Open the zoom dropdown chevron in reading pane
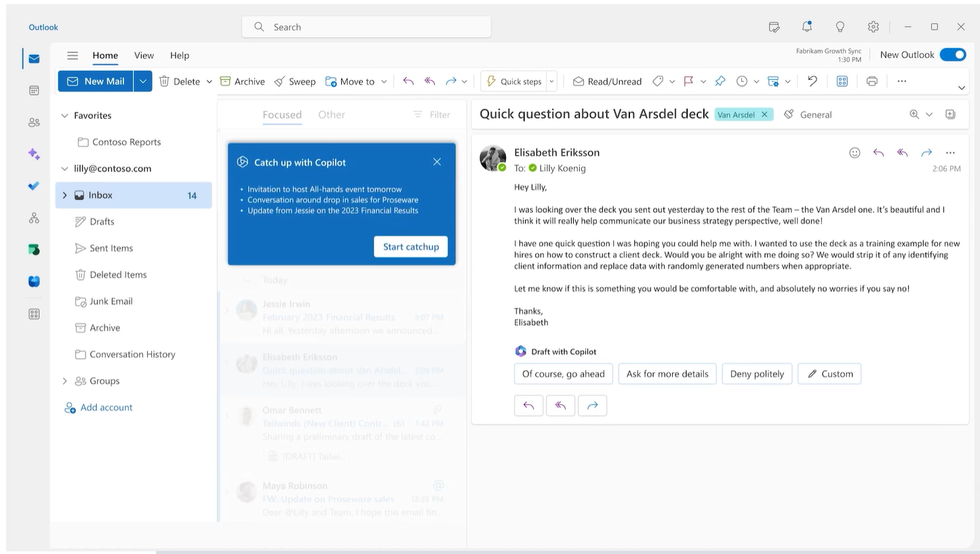 tap(929, 115)
